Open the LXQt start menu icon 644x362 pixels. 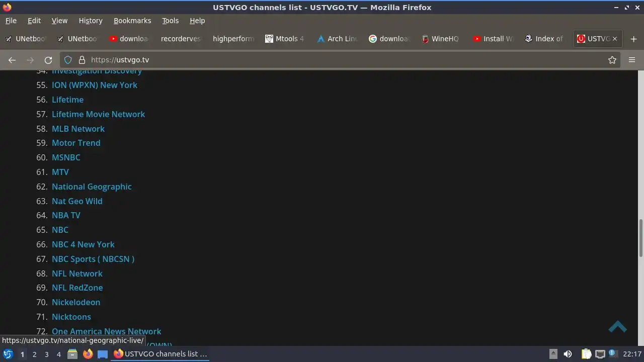[x=8, y=354]
